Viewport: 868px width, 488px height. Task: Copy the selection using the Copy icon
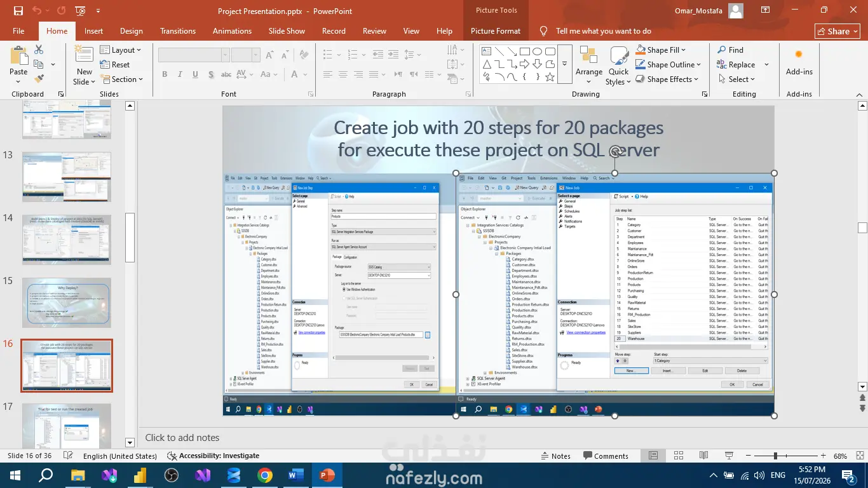pos(39,64)
